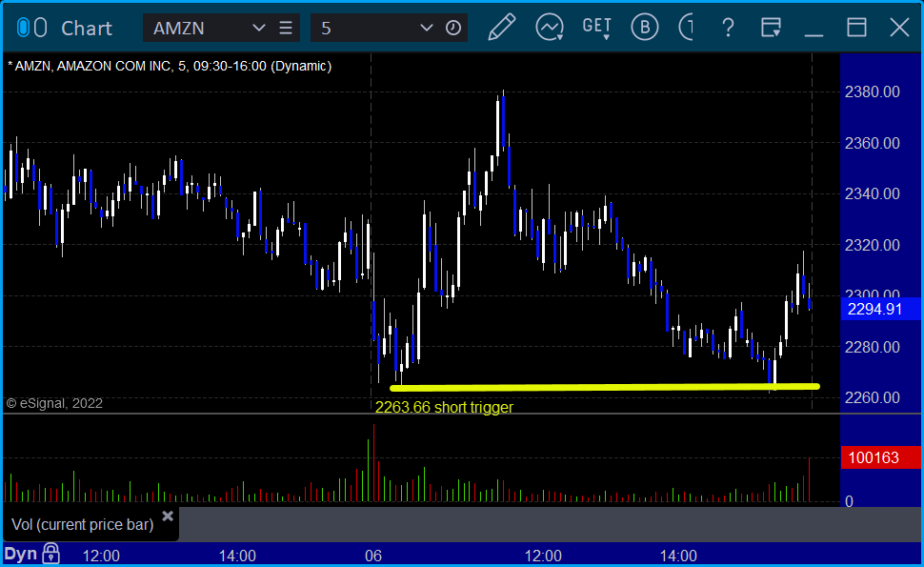Click the Chart window title label

pyautogui.click(x=87, y=28)
